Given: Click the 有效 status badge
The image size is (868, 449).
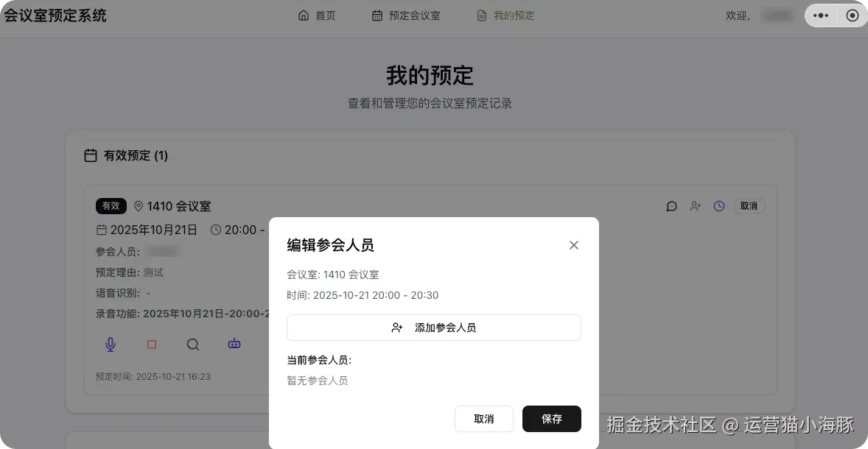Looking at the screenshot, I should click(111, 206).
